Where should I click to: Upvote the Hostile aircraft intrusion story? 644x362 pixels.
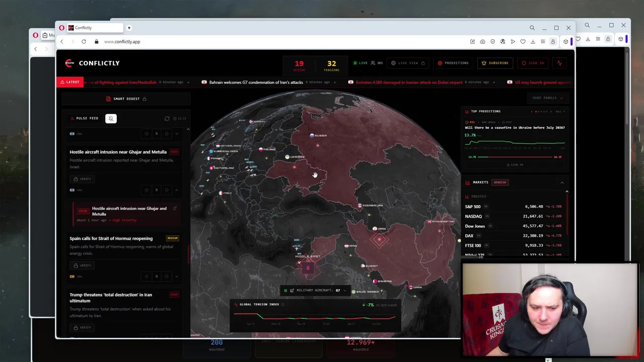[146, 190]
